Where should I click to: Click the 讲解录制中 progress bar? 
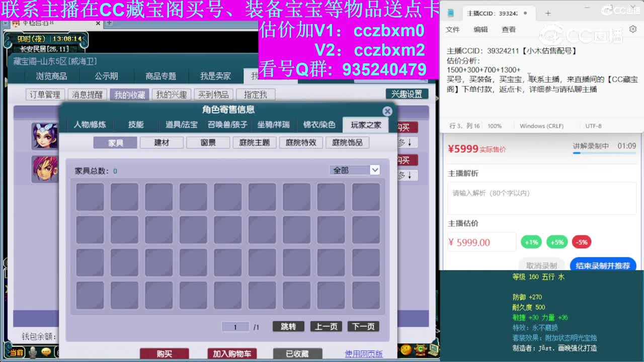pos(604,153)
